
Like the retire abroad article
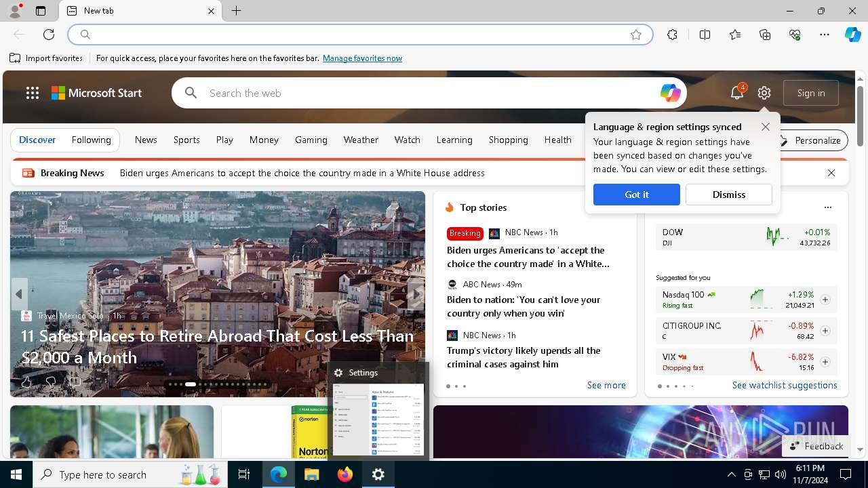[26, 382]
